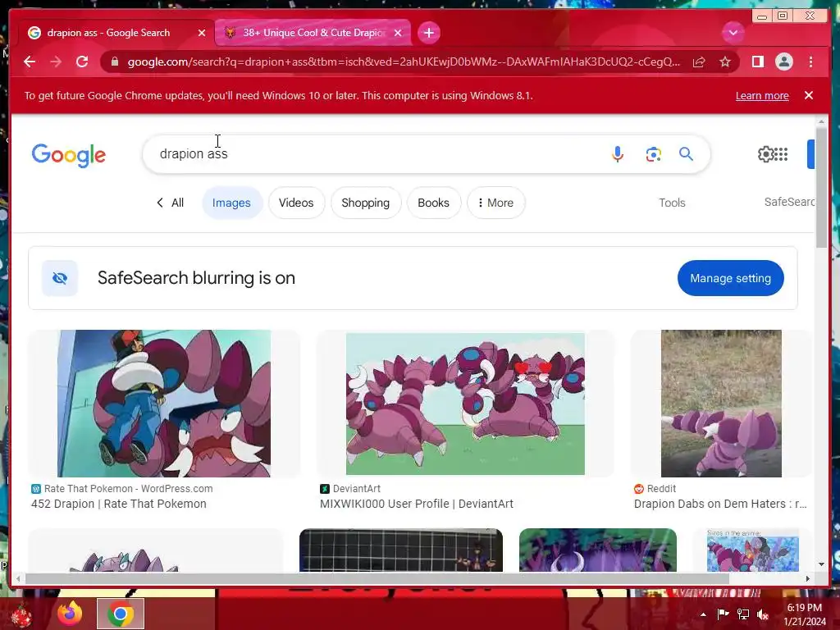Expand the tab search dropdown arrow
This screenshot has height=630, width=840.
click(x=733, y=33)
